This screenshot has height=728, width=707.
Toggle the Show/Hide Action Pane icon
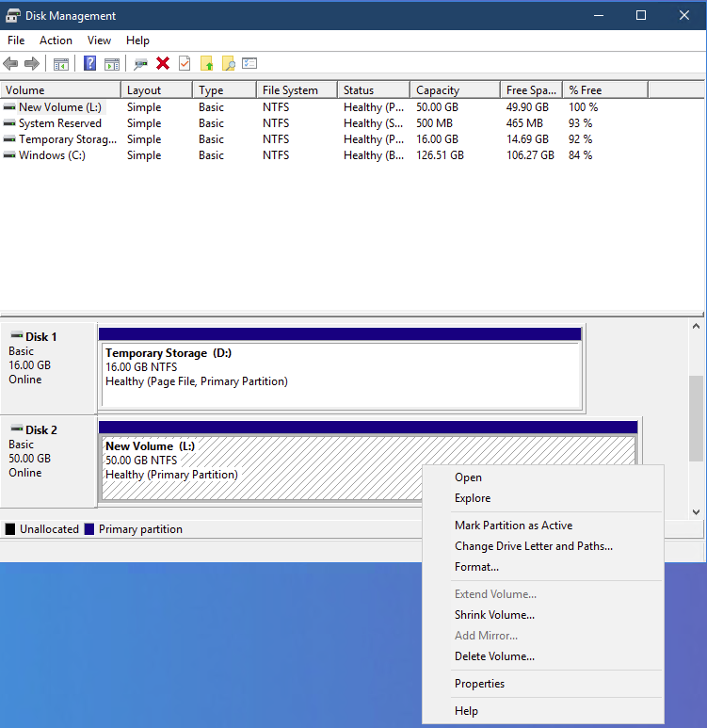[112, 64]
